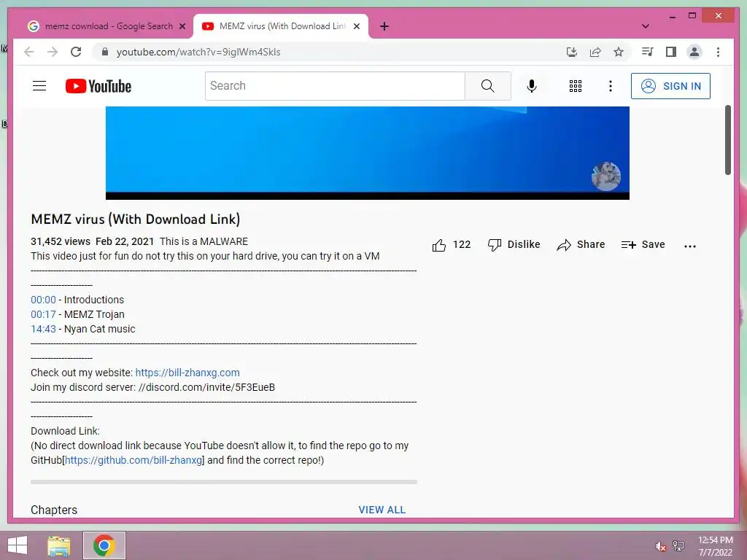Open Chrome profile avatar
747x560 pixels.
pyautogui.click(x=694, y=52)
